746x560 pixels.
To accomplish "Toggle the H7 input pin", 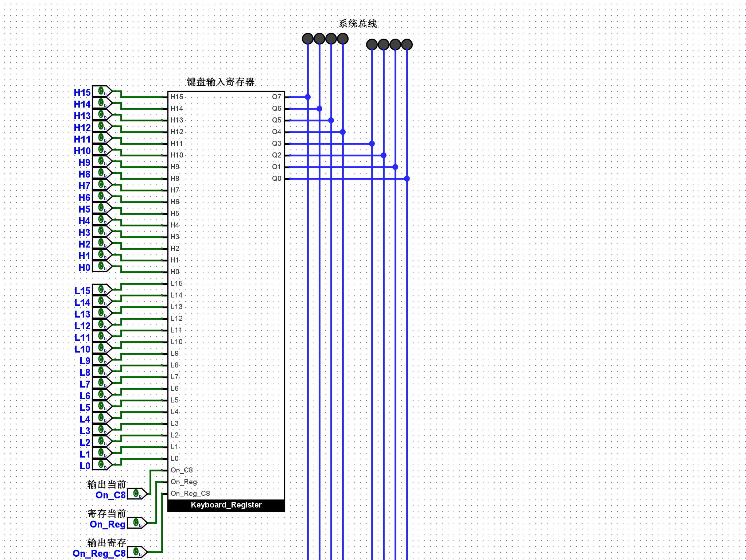I will 102,184.
